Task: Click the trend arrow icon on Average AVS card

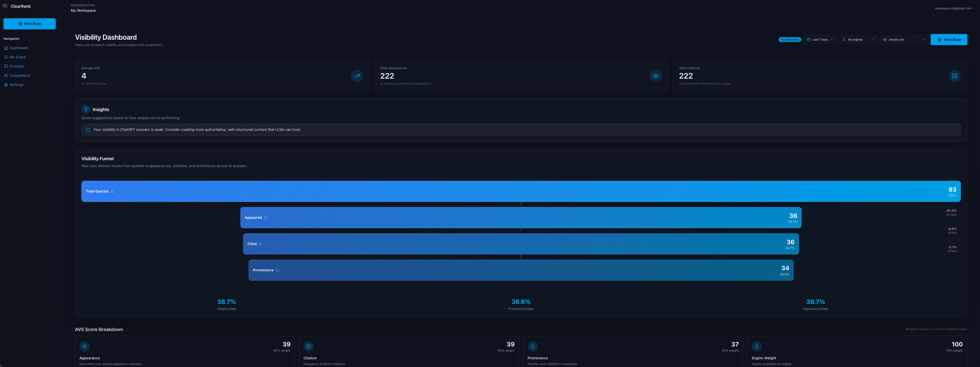Action: 357,76
